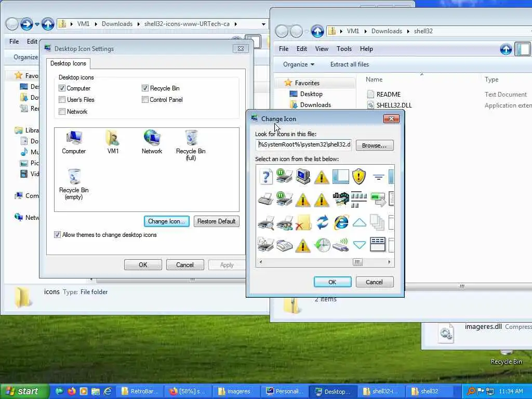This screenshot has width=532, height=399.
Task: Check the Network desktop icon checkbox
Action: pyautogui.click(x=62, y=112)
